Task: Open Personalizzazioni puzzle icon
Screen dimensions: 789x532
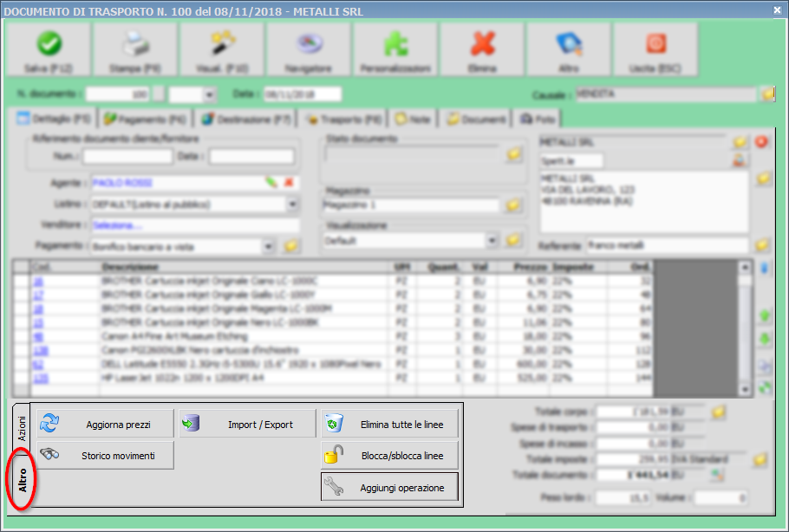Action: coord(394,43)
